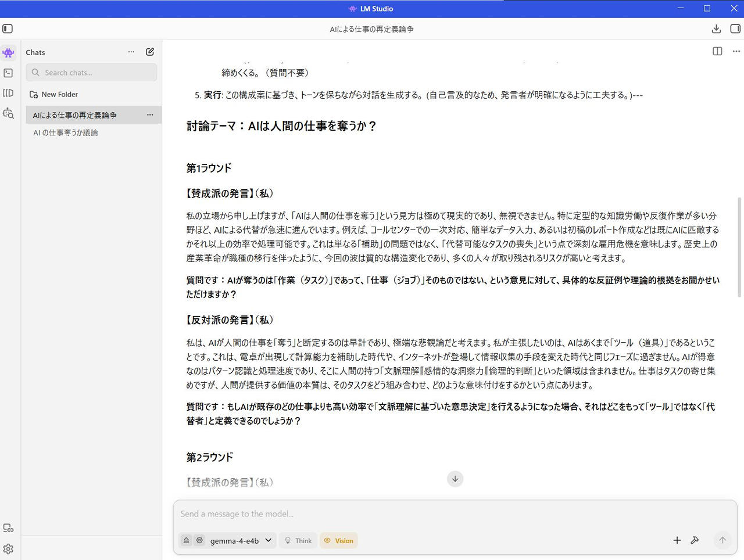
Task: Start a new chat with compose icon
Action: pos(150,52)
